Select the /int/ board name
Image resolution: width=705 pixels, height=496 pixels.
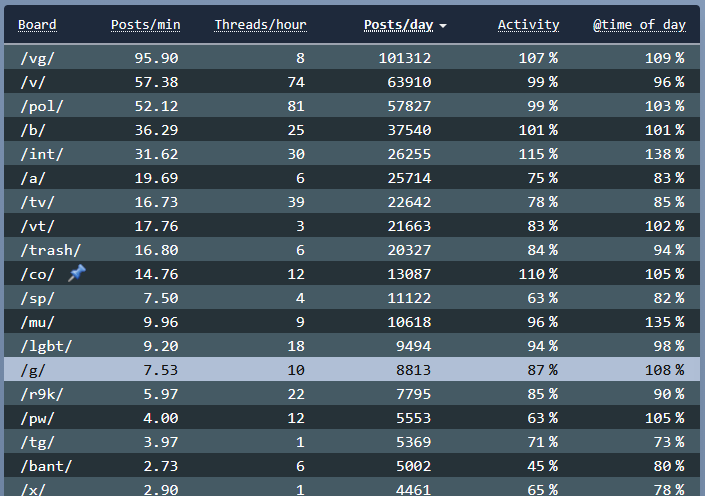pyautogui.click(x=41, y=154)
